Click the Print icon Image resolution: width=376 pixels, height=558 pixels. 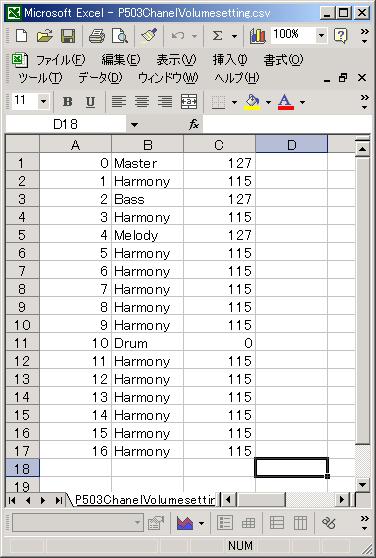96,36
